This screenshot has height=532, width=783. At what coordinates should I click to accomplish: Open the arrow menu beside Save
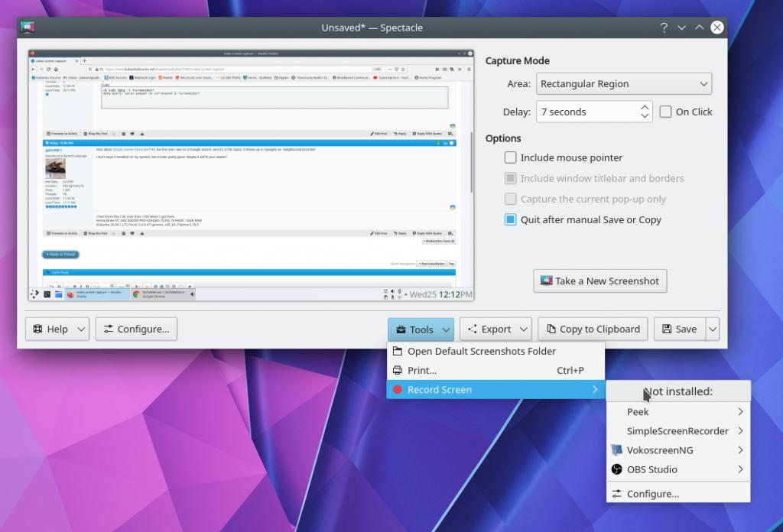pyautogui.click(x=713, y=329)
